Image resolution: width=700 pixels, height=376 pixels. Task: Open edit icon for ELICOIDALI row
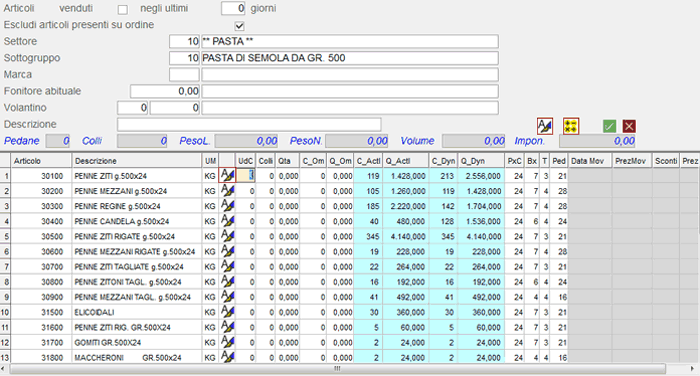click(227, 312)
